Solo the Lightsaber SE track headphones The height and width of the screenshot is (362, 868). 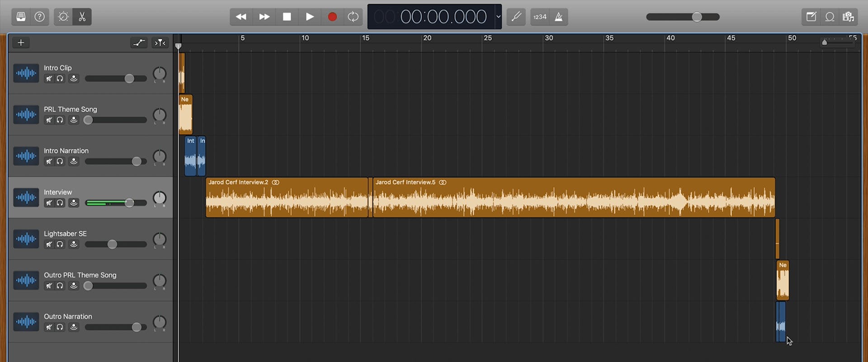60,244
